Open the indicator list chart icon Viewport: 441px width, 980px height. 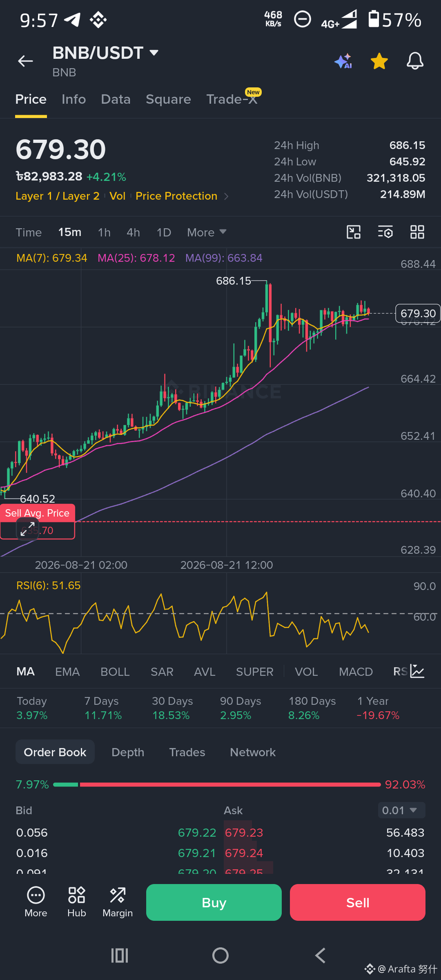click(x=417, y=671)
